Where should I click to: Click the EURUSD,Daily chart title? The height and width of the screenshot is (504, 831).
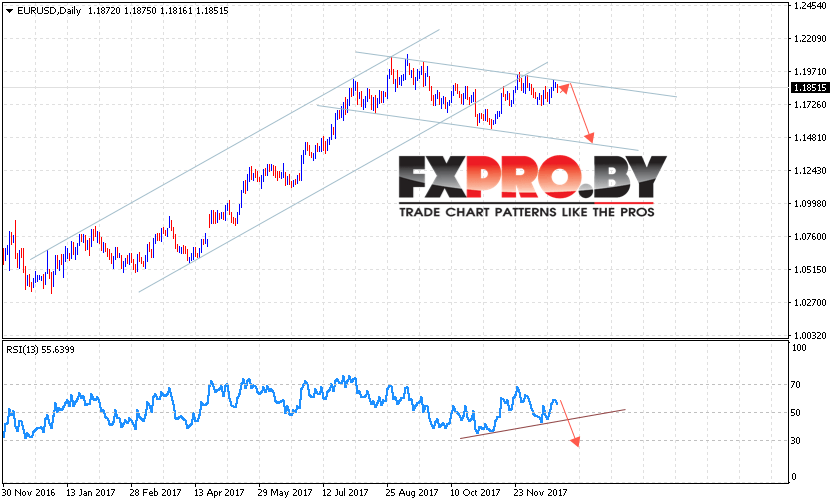click(x=49, y=11)
